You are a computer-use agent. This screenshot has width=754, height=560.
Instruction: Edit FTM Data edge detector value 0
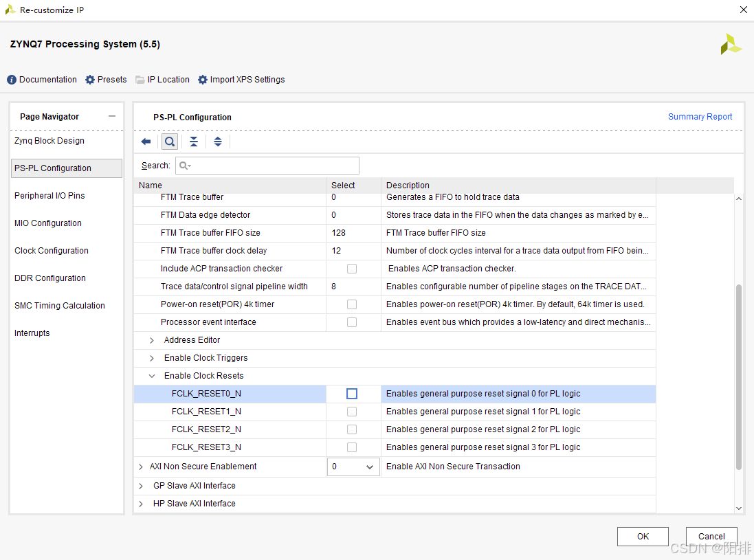click(353, 215)
